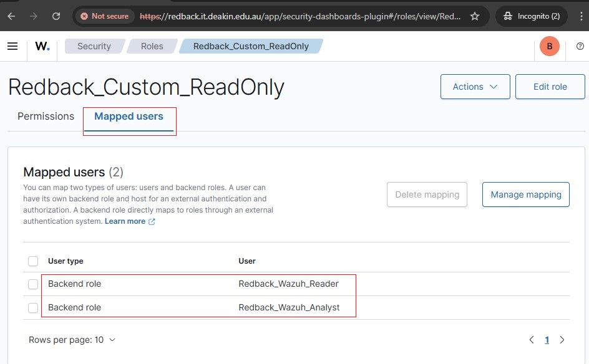Navigate to the Security breadcrumb
Viewport: 589px width, 364px height.
(x=94, y=46)
